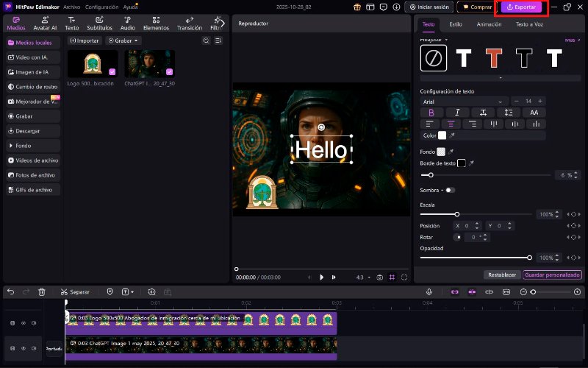Viewport: 588px width, 368px height.
Task: Mute the Logo 500x500 track
Action: [x=34, y=323]
